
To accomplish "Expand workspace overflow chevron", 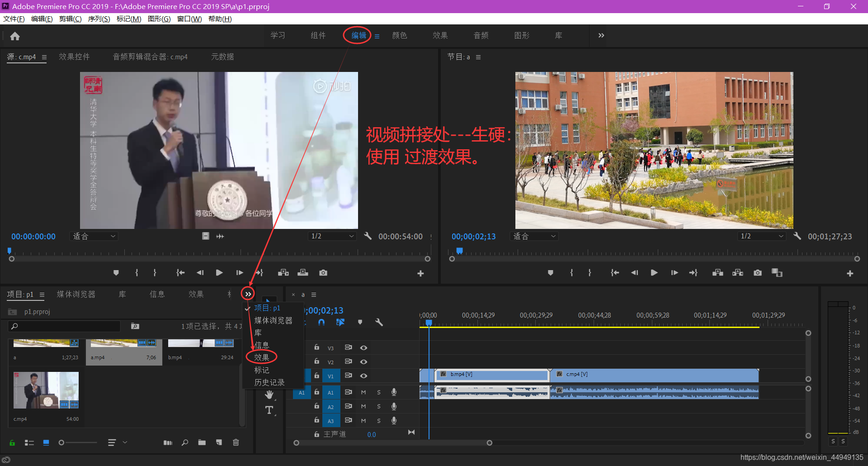I will click(601, 35).
